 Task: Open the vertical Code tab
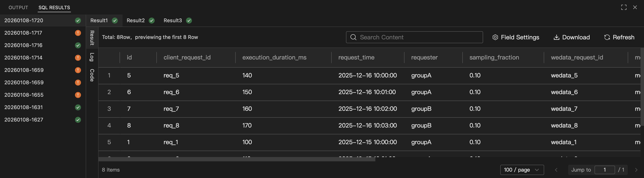(x=92, y=75)
